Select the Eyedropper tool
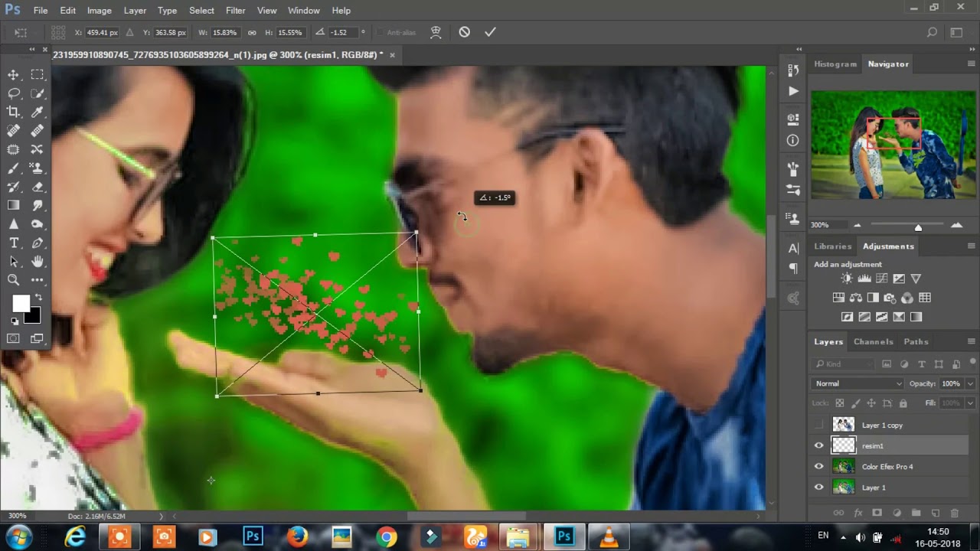Image resolution: width=980 pixels, height=551 pixels. (x=37, y=112)
